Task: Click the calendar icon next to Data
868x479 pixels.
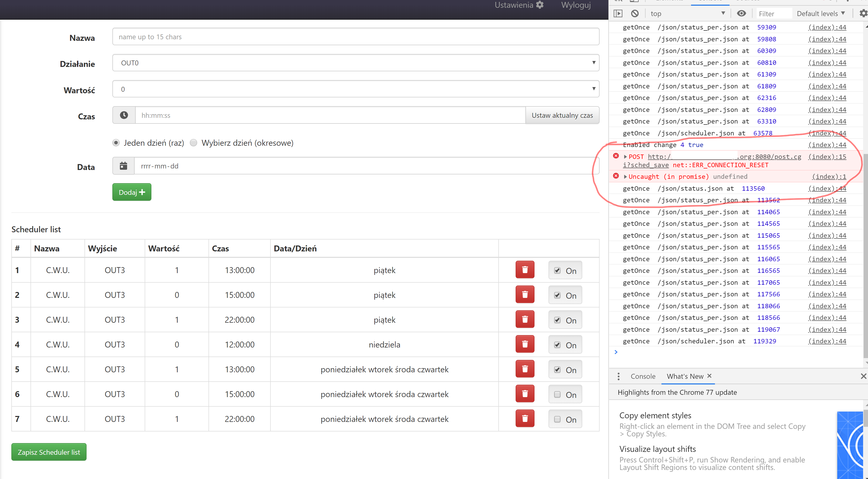Action: click(123, 166)
